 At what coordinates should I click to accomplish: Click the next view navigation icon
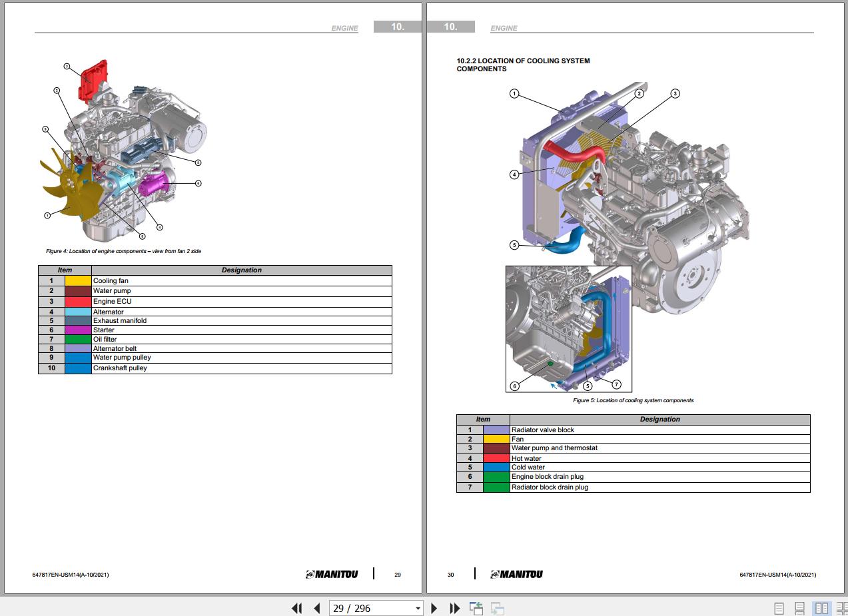coord(497,608)
